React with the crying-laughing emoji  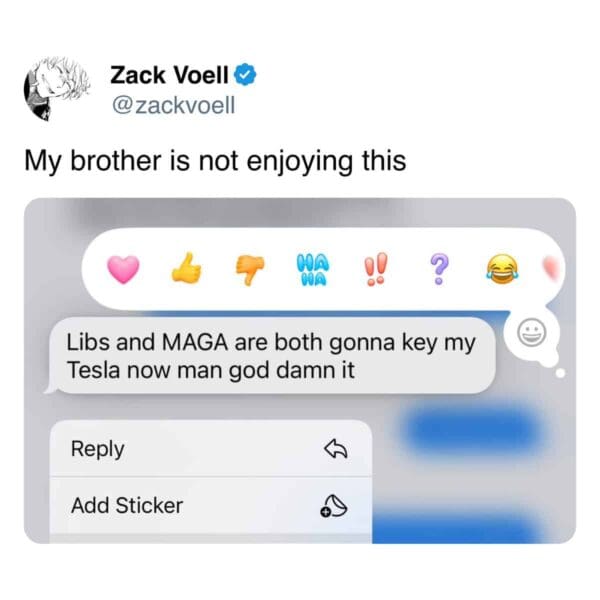[502, 269]
